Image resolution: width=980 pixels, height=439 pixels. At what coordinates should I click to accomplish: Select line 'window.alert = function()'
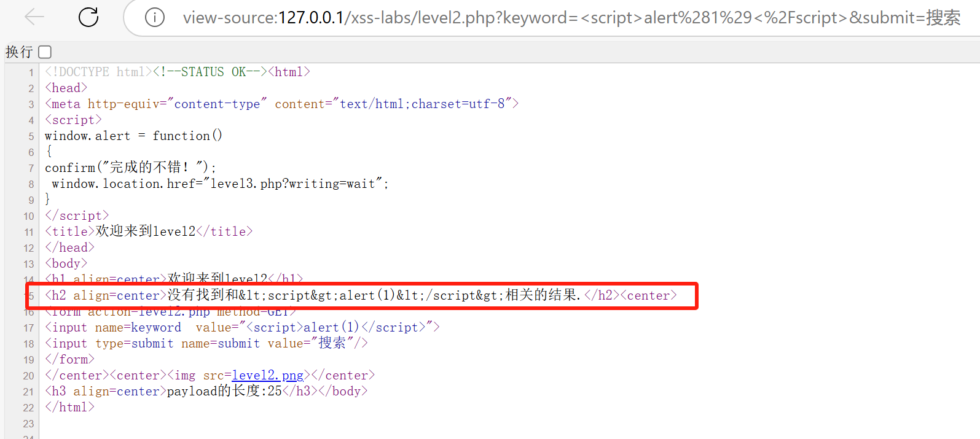tap(133, 136)
